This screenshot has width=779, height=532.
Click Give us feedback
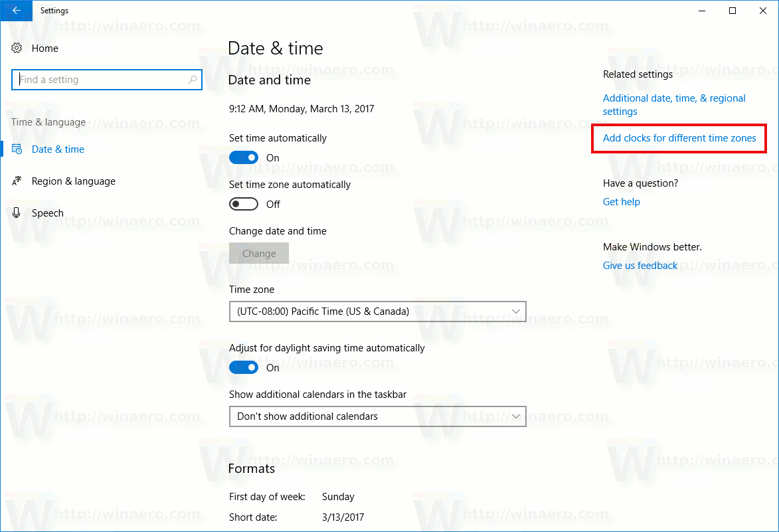[640, 265]
